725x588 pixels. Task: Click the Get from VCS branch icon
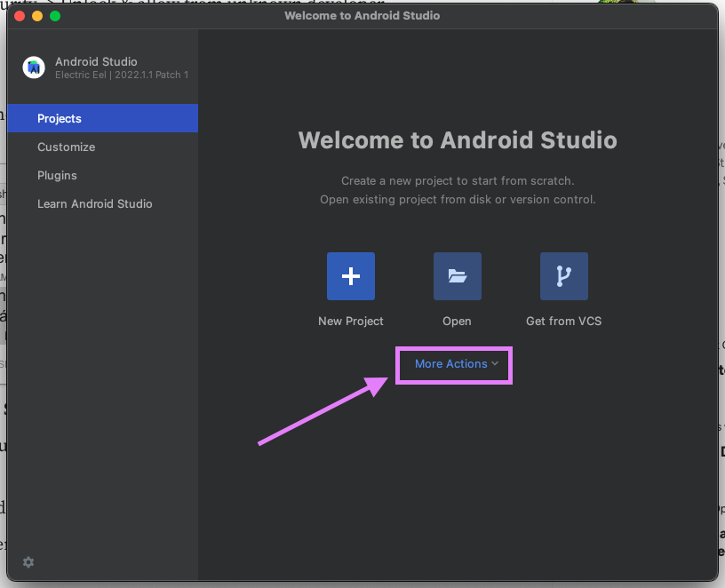click(564, 276)
